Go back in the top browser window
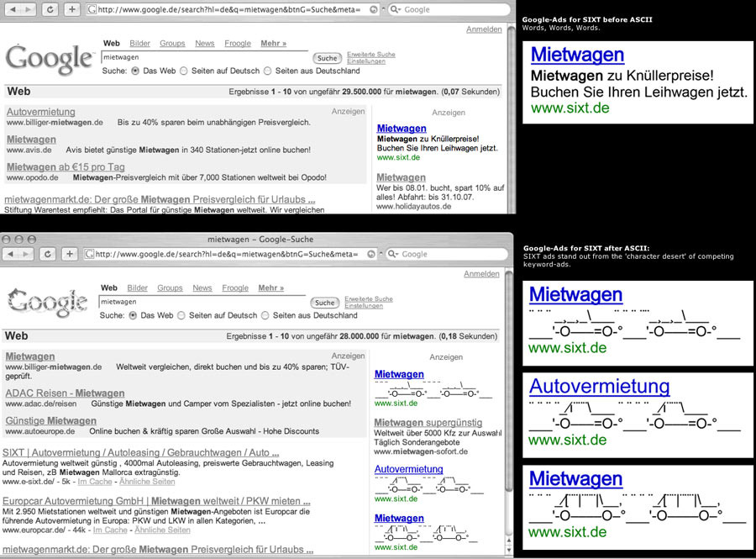This screenshot has width=756, height=559. pyautogui.click(x=12, y=9)
